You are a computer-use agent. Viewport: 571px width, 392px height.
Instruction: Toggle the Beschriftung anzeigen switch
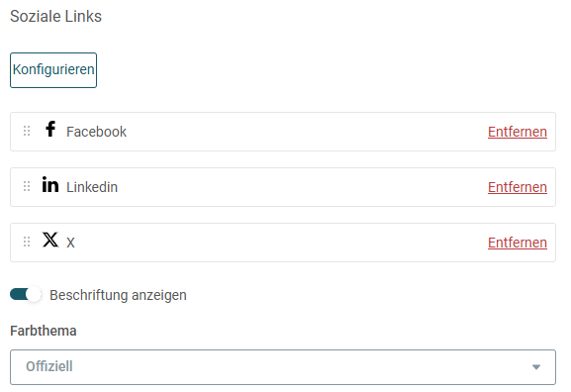coord(26,294)
